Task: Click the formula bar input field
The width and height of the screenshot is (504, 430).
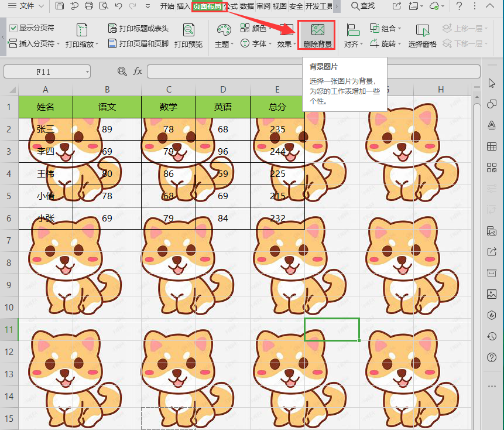Action: click(310, 71)
